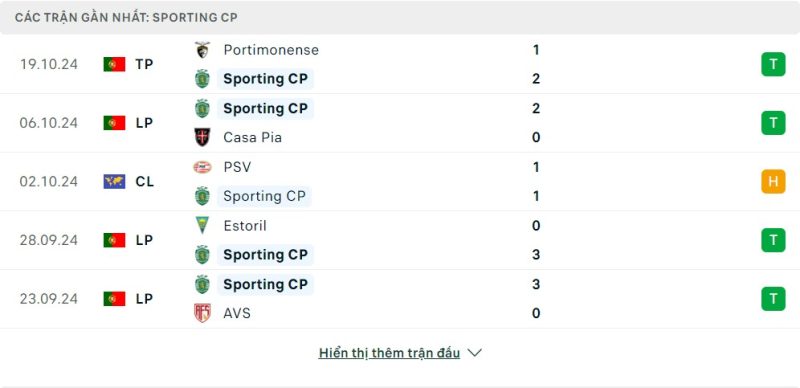Open the Hiển thị thêm trận đấu link
Screen dimensions: 800x388
[x=389, y=353]
